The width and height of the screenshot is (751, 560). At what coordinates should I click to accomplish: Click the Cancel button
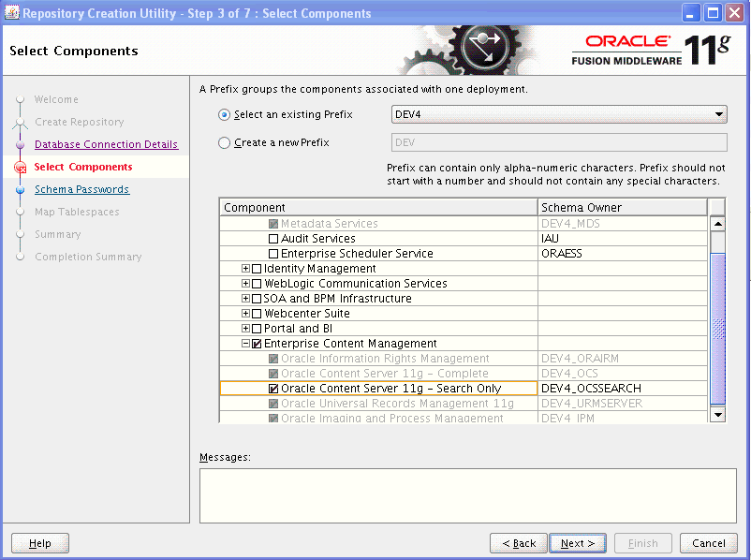[708, 543]
